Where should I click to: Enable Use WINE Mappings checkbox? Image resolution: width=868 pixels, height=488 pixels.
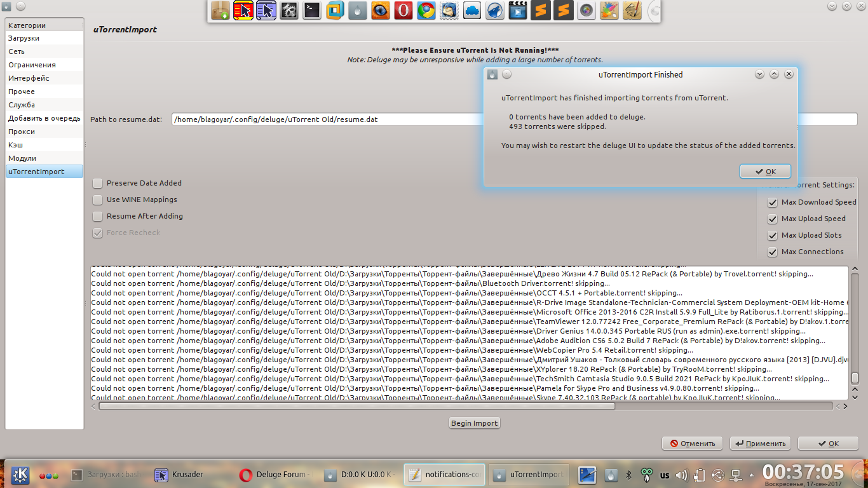coord(97,200)
